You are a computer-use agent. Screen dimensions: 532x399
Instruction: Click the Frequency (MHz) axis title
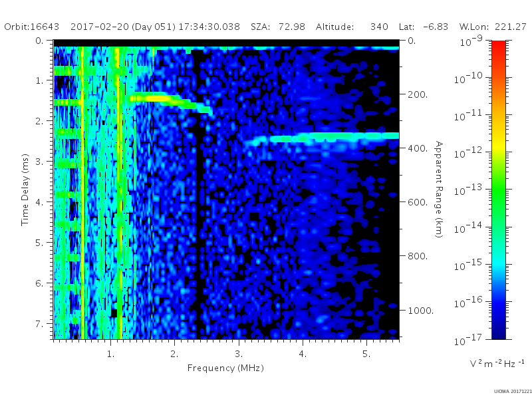tap(225, 368)
